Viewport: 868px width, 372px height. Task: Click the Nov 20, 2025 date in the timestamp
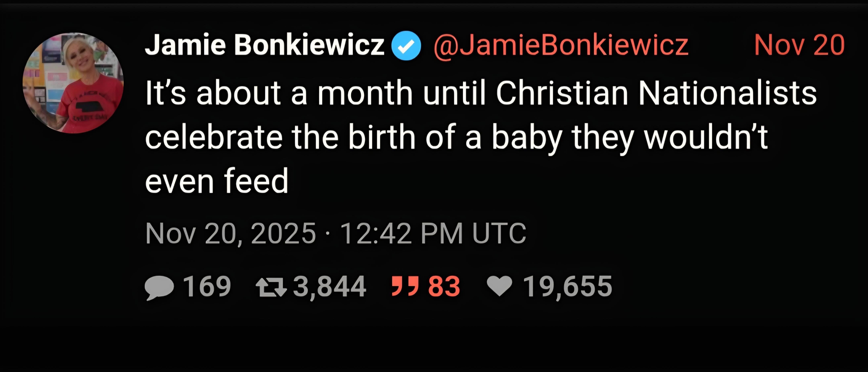tap(230, 233)
